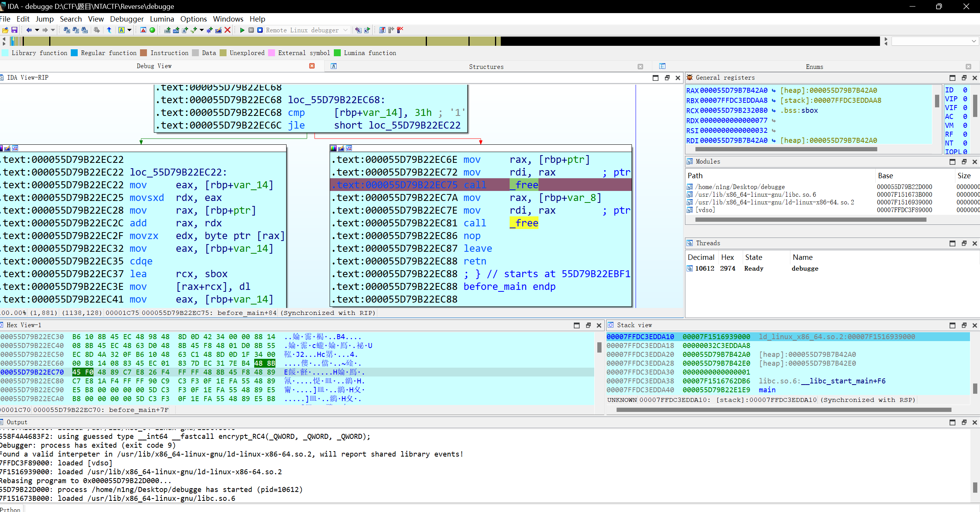This screenshot has height=512, width=980.
Task: Select the /home/n1ng/Desktop/debugge module row
Action: coord(833,187)
